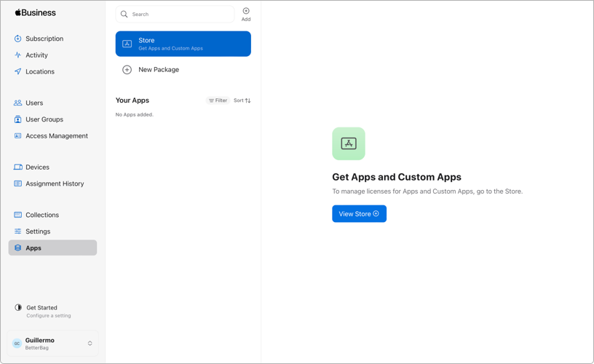Open the Filter dropdown for apps

coord(218,100)
